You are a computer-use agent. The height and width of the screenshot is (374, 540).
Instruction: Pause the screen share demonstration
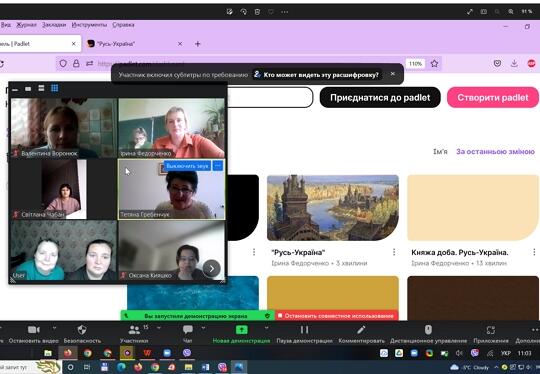click(304, 330)
